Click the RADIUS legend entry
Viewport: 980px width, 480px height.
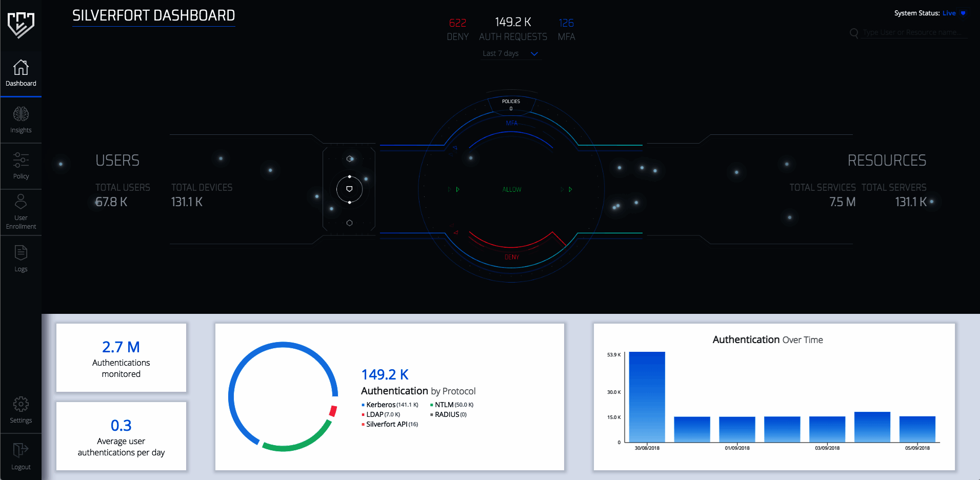point(449,415)
